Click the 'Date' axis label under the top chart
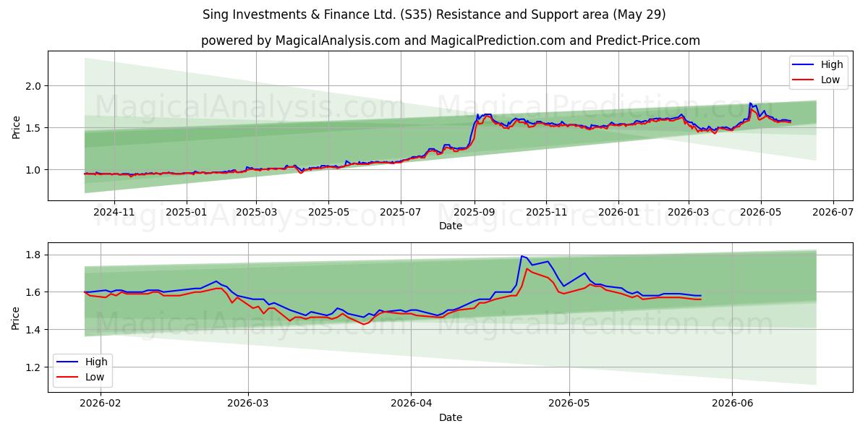This screenshot has width=868, height=434. 450,226
